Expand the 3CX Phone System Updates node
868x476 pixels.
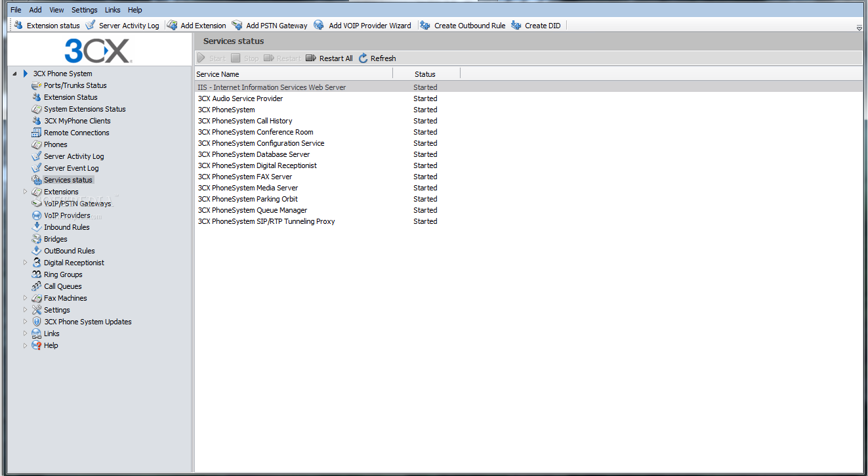tap(26, 322)
